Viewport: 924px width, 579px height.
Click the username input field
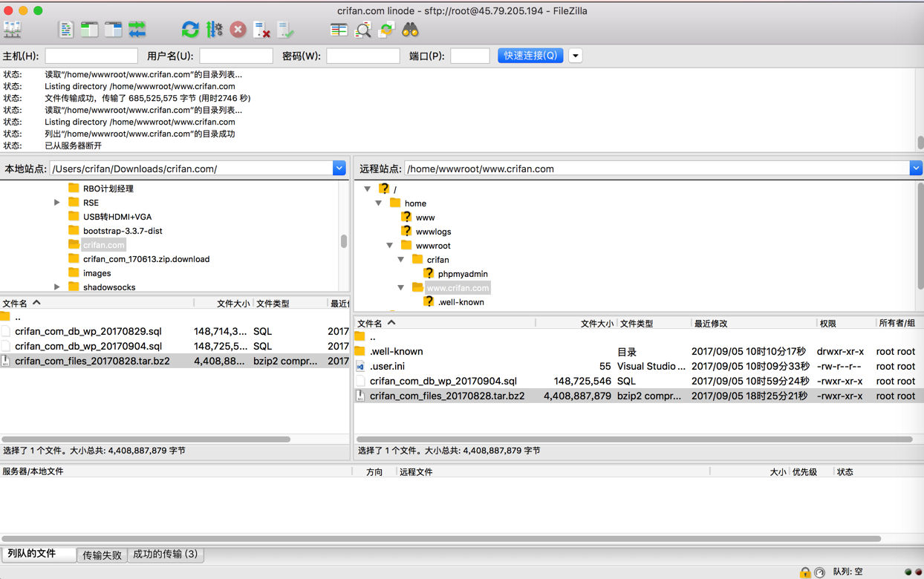tap(236, 56)
